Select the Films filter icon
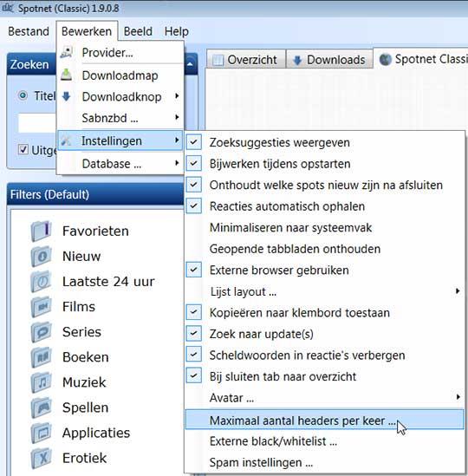Screen dimensions: 468x476 (42, 307)
